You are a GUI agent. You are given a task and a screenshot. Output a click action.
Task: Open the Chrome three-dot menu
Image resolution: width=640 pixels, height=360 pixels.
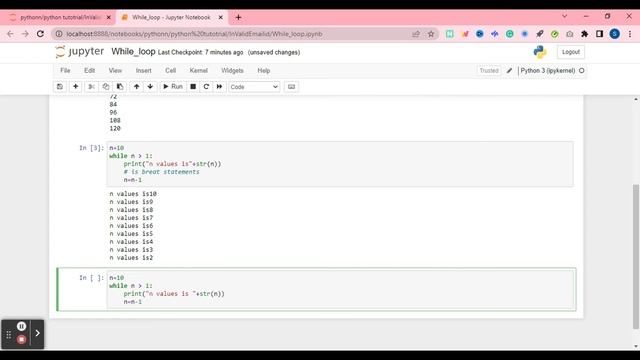click(630, 34)
